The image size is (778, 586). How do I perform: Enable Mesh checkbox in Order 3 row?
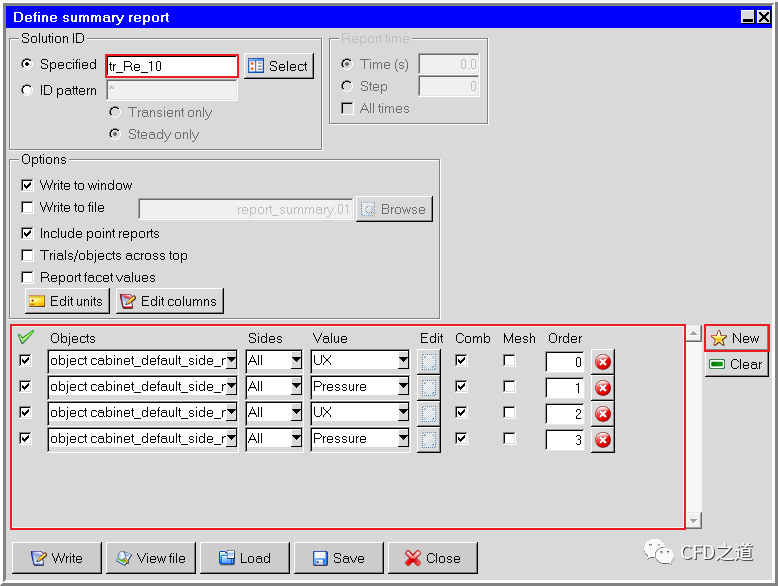(x=509, y=438)
